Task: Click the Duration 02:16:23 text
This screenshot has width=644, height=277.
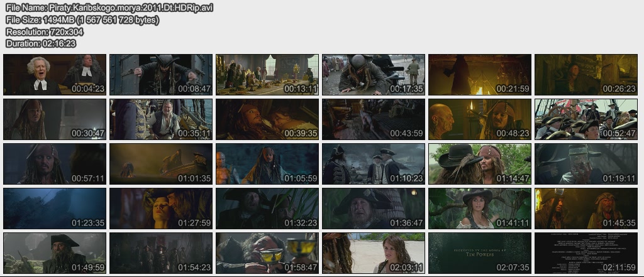Action: [x=41, y=43]
